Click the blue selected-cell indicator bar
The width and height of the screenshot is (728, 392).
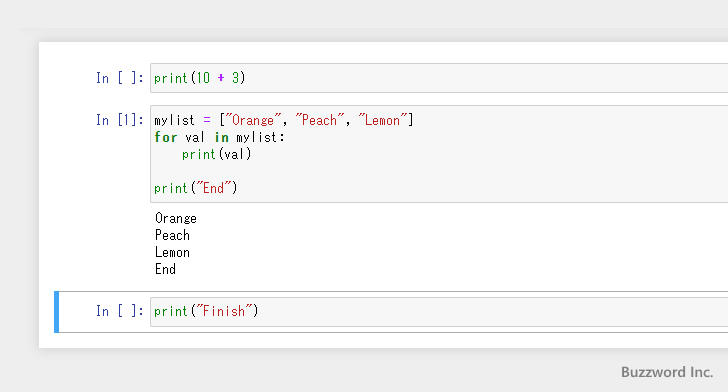click(57, 312)
